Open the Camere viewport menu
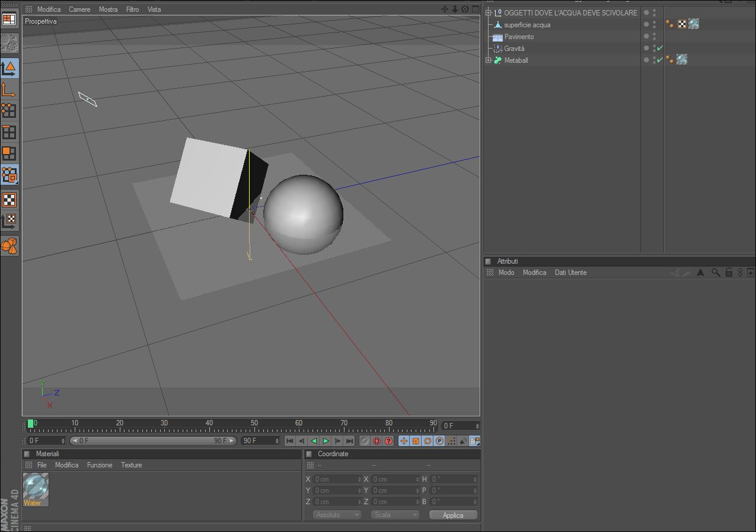 point(79,9)
